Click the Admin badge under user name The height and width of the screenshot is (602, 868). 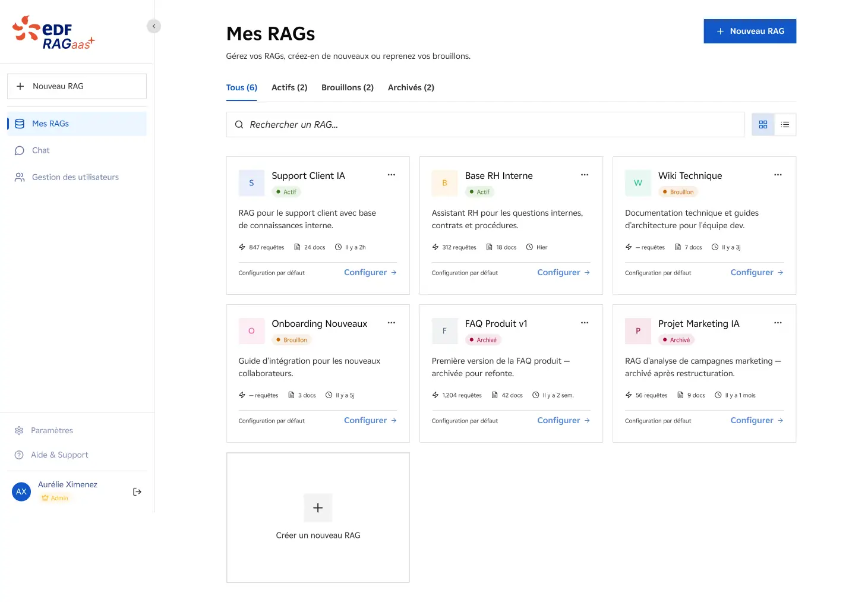pyautogui.click(x=55, y=498)
